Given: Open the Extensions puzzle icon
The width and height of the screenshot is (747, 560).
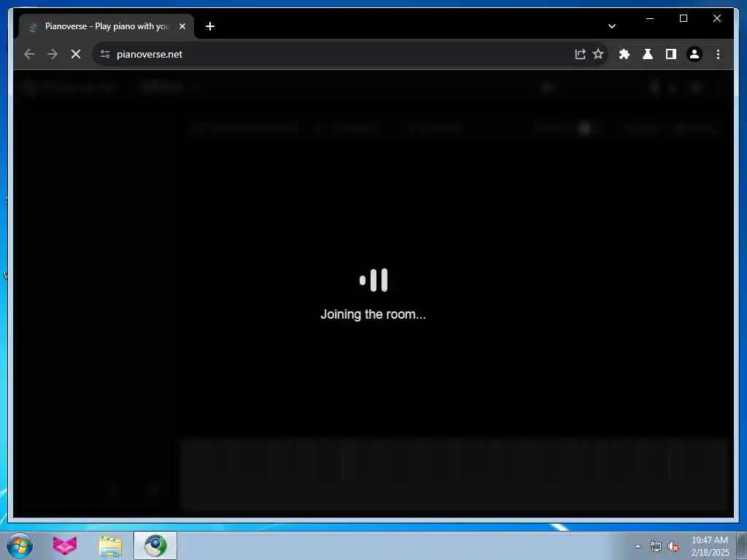Looking at the screenshot, I should point(624,54).
